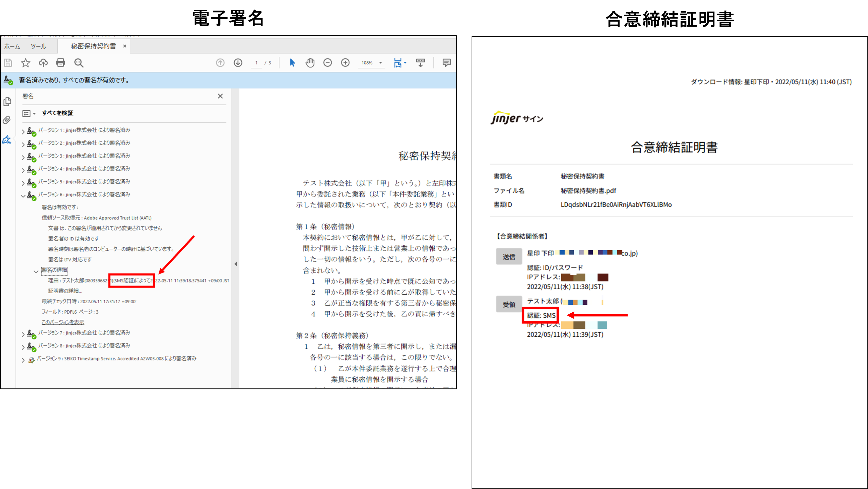868x489 pixels.
Task: Click the 認証: SMS text in the certificate
Action: point(541,315)
